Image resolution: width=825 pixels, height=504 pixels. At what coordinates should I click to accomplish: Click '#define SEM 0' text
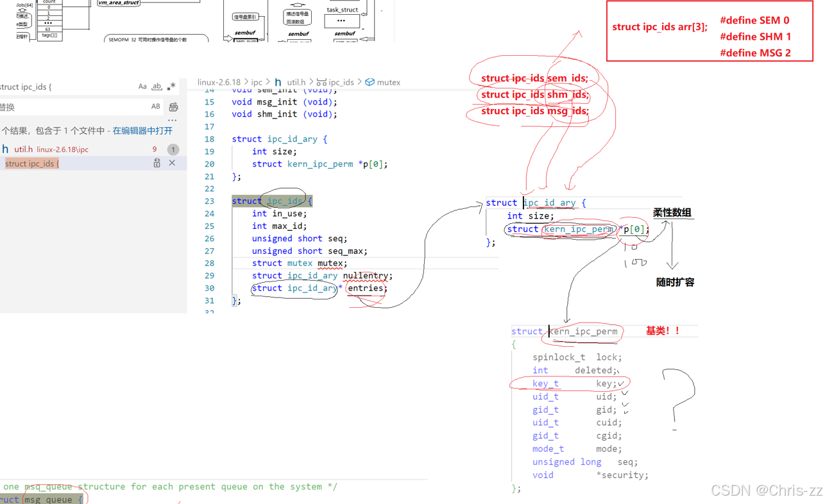(x=754, y=21)
